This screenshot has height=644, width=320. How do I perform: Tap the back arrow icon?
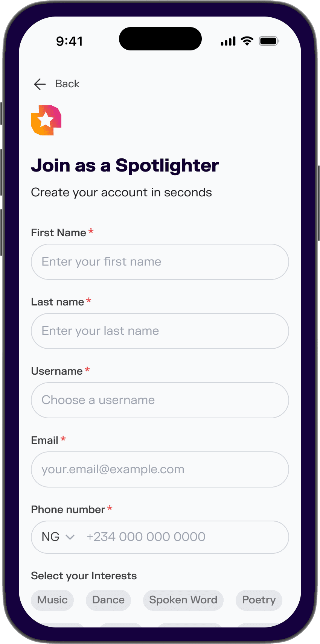(40, 84)
